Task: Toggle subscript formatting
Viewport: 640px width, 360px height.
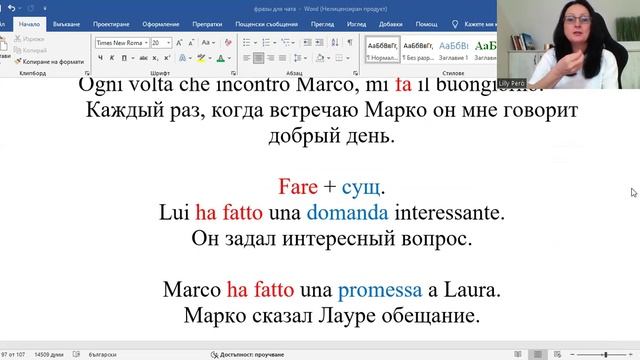Action: 155,58
